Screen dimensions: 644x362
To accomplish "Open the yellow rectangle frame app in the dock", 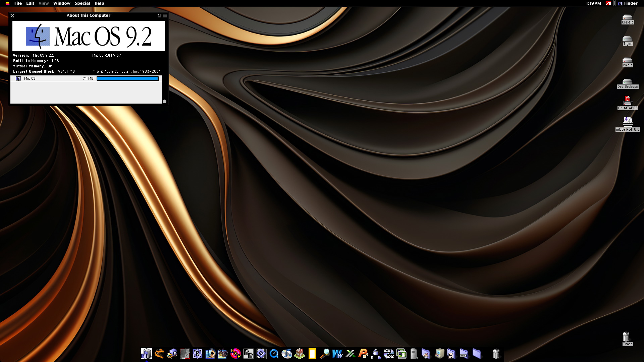I will (312, 354).
